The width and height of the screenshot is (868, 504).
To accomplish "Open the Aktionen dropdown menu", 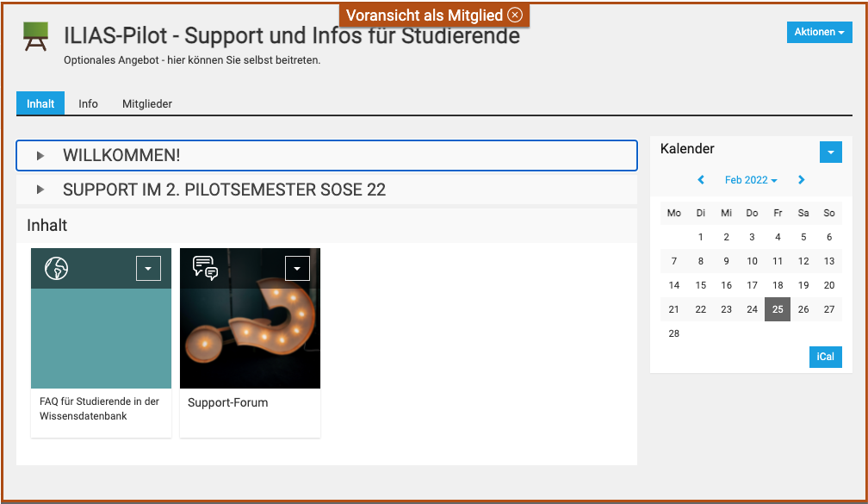I will [819, 32].
